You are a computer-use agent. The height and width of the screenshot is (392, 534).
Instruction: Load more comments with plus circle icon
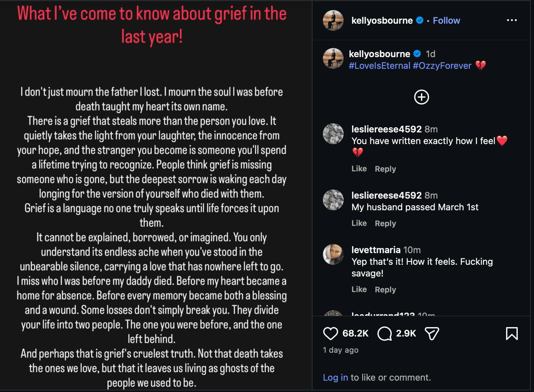tap(422, 97)
